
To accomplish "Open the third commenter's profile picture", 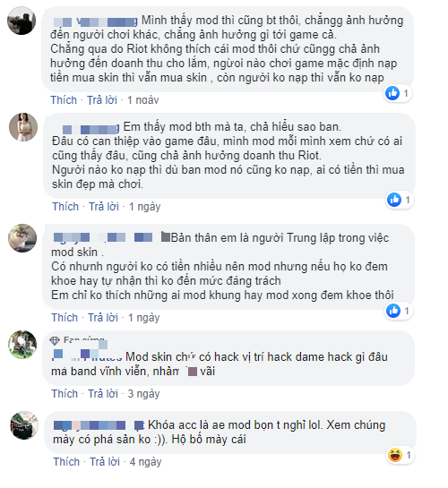I will pos(22,238).
